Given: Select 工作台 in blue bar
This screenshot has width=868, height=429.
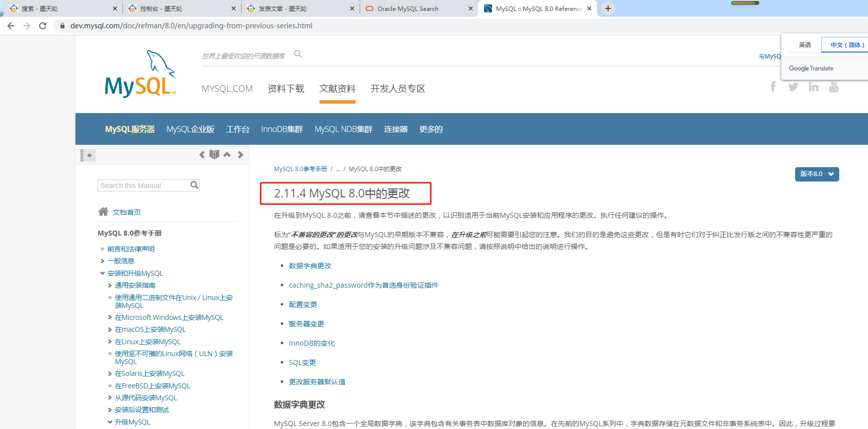Looking at the screenshot, I should (238, 129).
